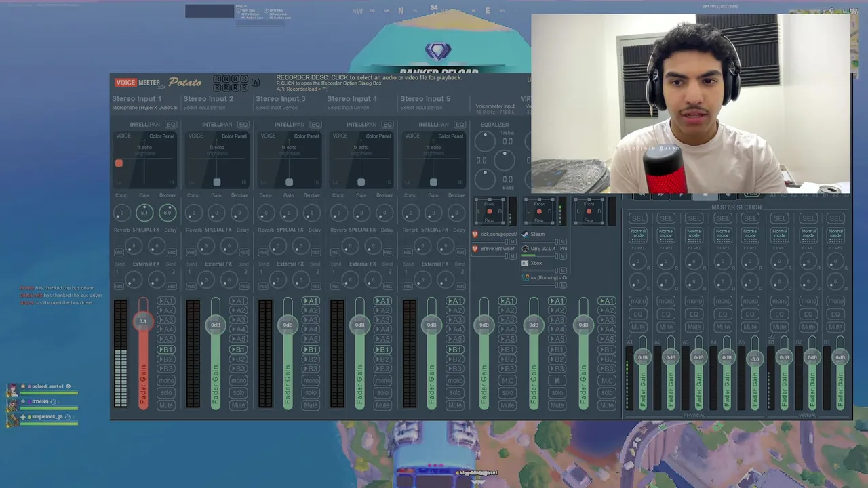
Task: Change Normal mode of master bus A1
Action: 638,234
